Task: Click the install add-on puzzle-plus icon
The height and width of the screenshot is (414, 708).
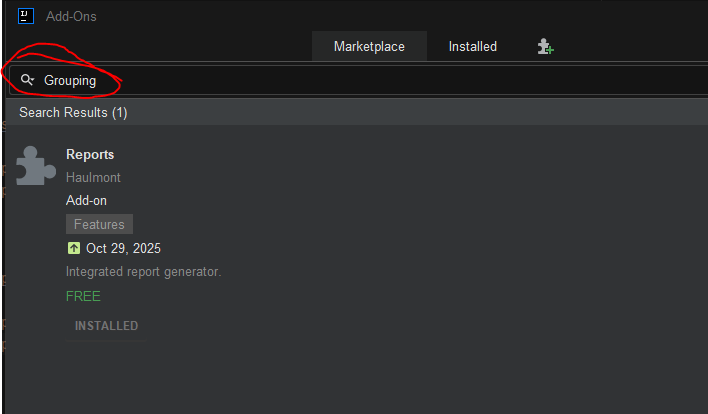Action: coord(545,47)
